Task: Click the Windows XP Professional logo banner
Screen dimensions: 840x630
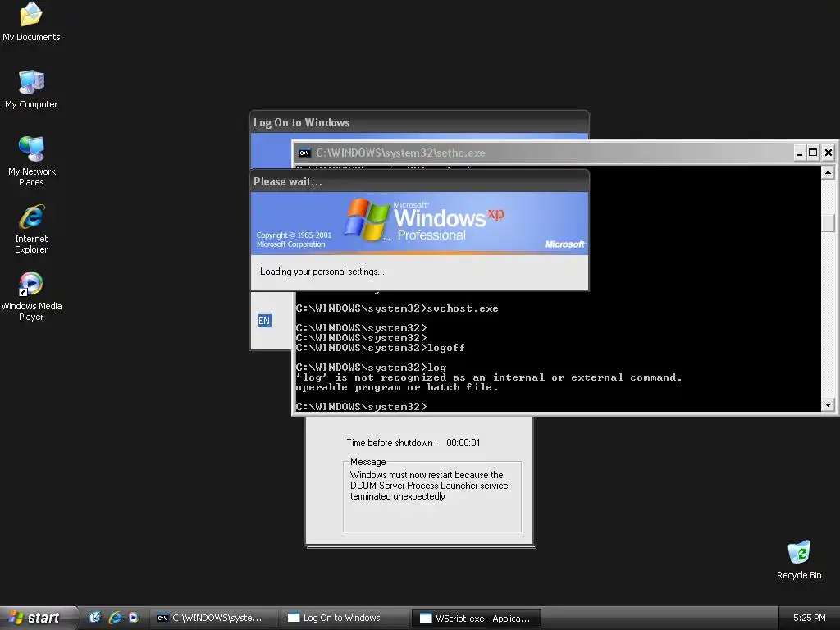Action: pyautogui.click(x=419, y=221)
